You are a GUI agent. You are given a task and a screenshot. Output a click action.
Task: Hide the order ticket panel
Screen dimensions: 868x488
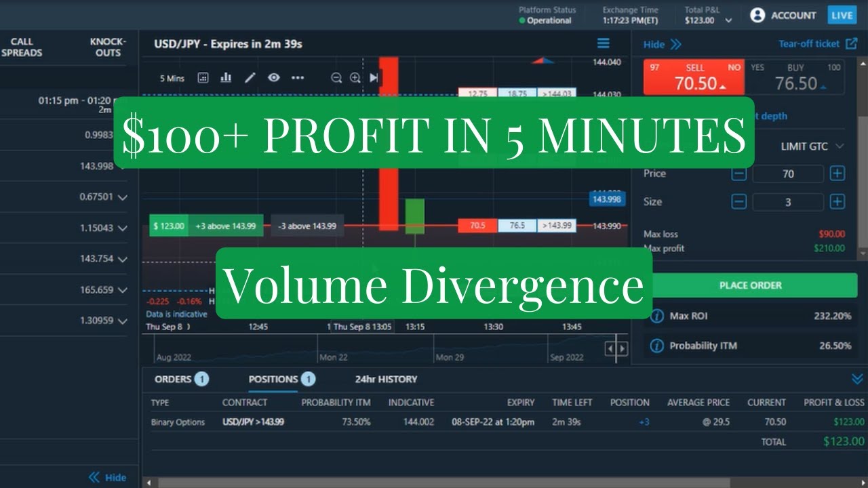pyautogui.click(x=663, y=44)
